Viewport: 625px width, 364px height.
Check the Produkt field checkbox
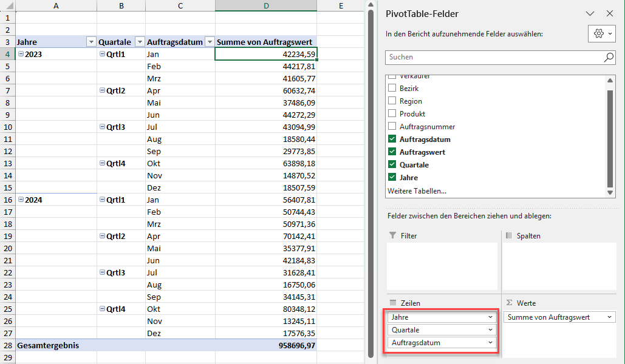[x=392, y=114]
